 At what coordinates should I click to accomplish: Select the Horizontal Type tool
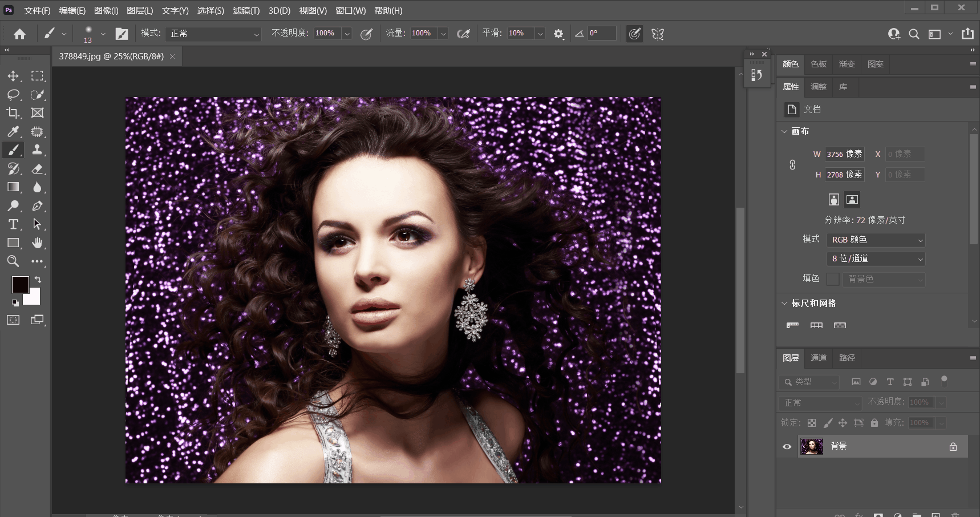coord(13,224)
